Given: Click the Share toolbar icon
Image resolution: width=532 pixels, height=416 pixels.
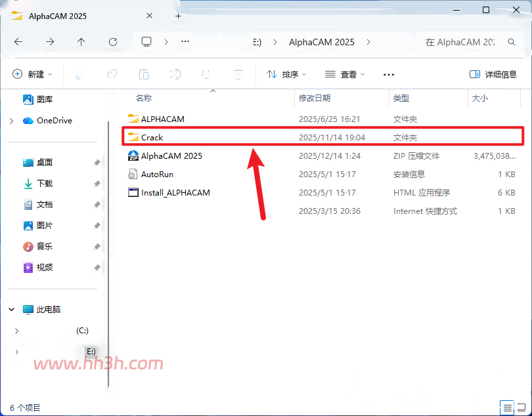Looking at the screenshot, I should tap(206, 74).
